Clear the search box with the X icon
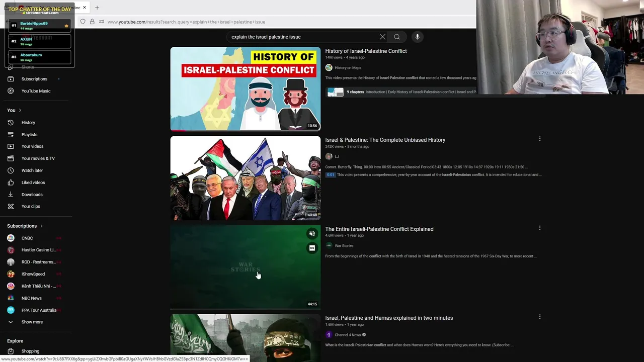 pos(382,37)
